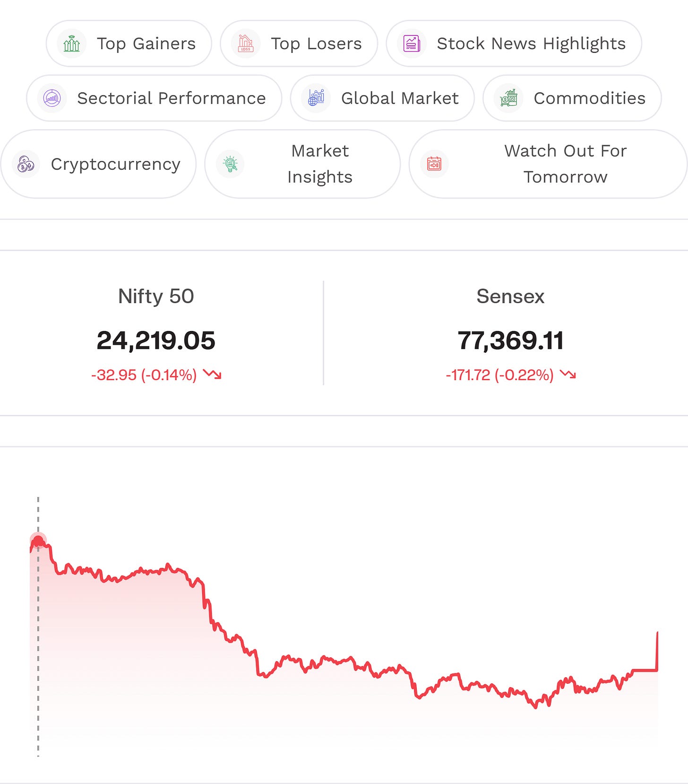
Task: Click the Watch Out For Tomorrow calendar icon
Action: (434, 164)
